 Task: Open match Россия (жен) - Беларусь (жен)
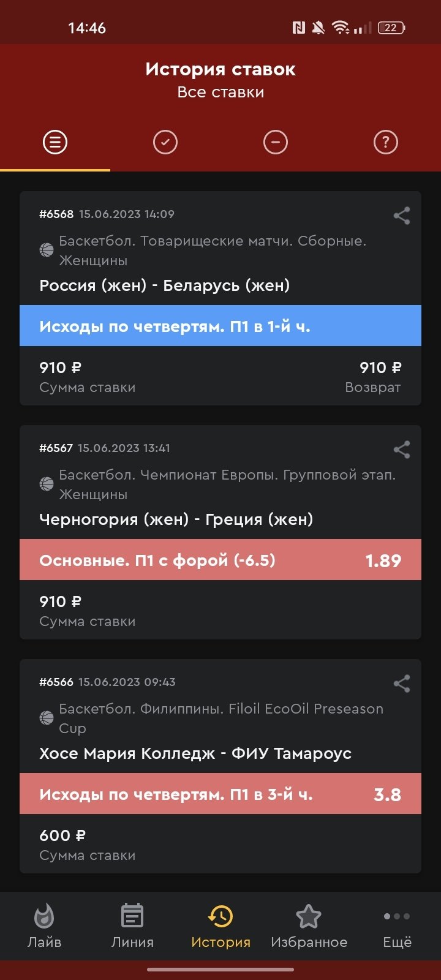(x=164, y=285)
